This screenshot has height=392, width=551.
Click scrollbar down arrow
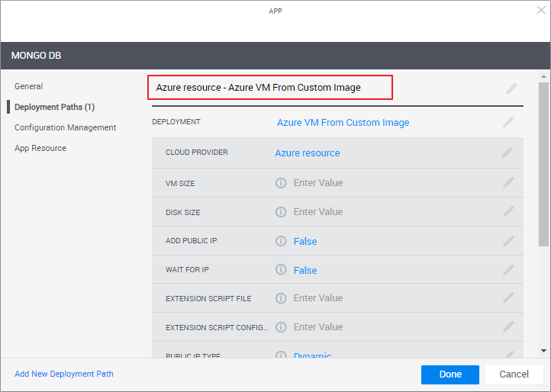click(543, 350)
